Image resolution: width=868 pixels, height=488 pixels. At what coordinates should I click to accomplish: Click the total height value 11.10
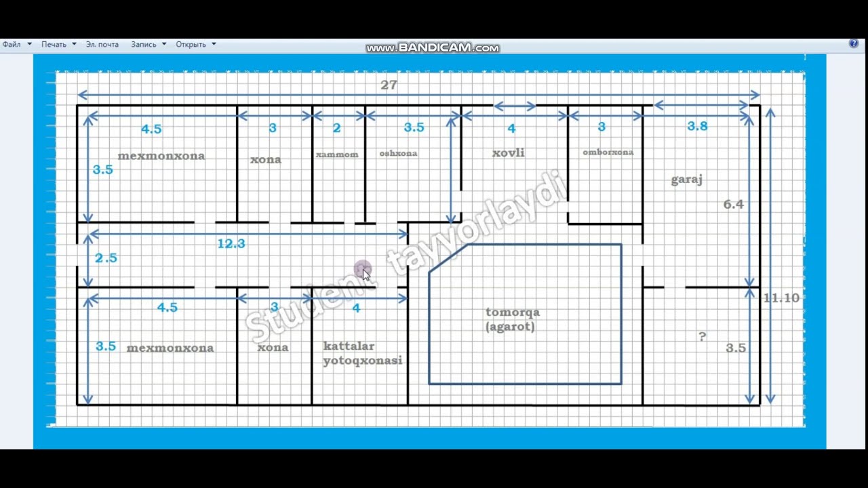click(781, 298)
